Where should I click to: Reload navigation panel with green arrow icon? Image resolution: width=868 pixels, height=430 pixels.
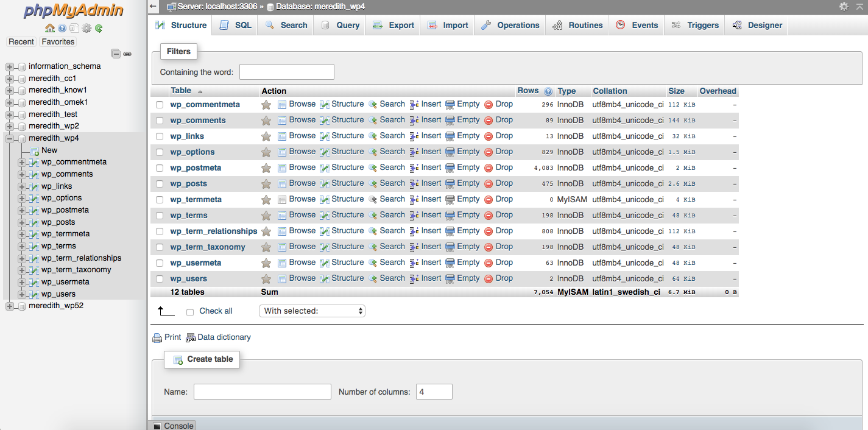tap(99, 28)
